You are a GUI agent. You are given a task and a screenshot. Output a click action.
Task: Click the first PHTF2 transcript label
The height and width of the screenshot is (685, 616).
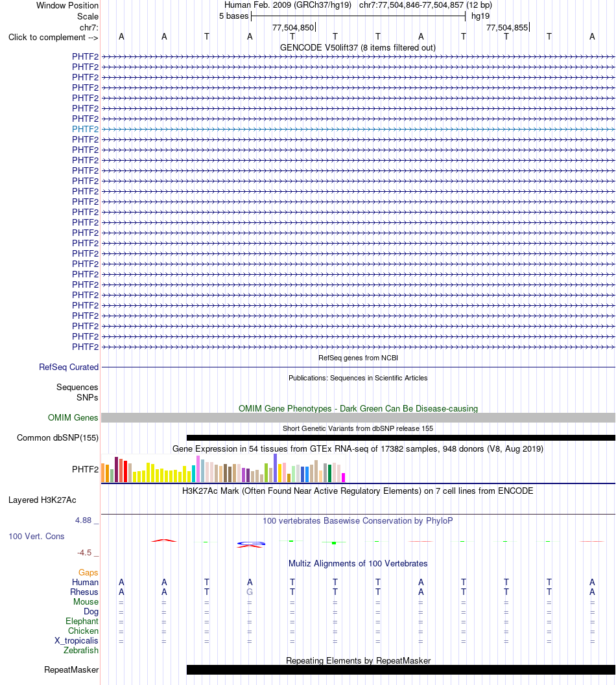coord(85,57)
